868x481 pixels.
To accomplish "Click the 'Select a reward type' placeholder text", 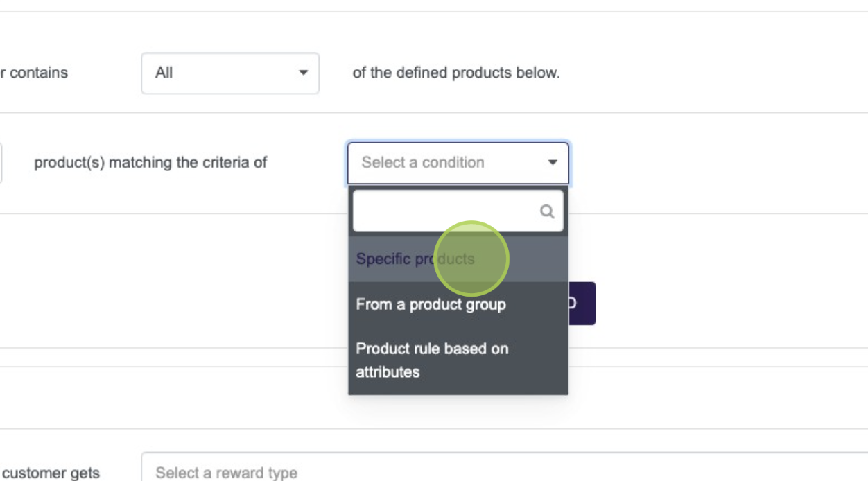I will tap(226, 473).
